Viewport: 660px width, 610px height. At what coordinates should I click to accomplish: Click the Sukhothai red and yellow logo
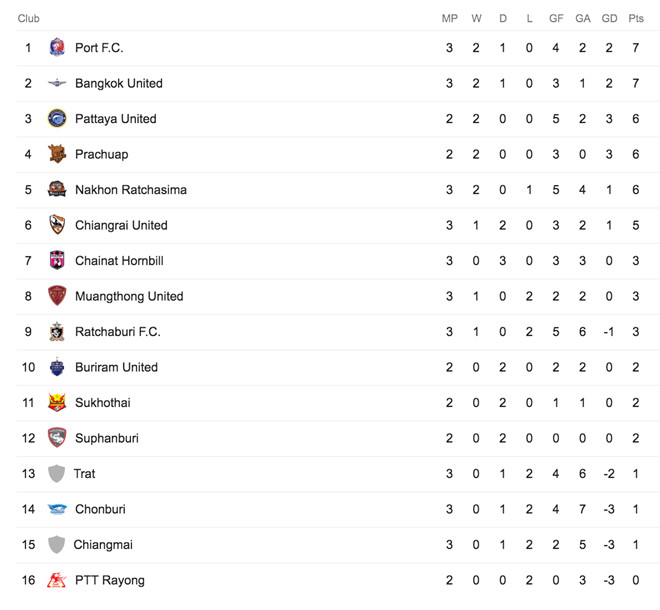click(x=57, y=402)
